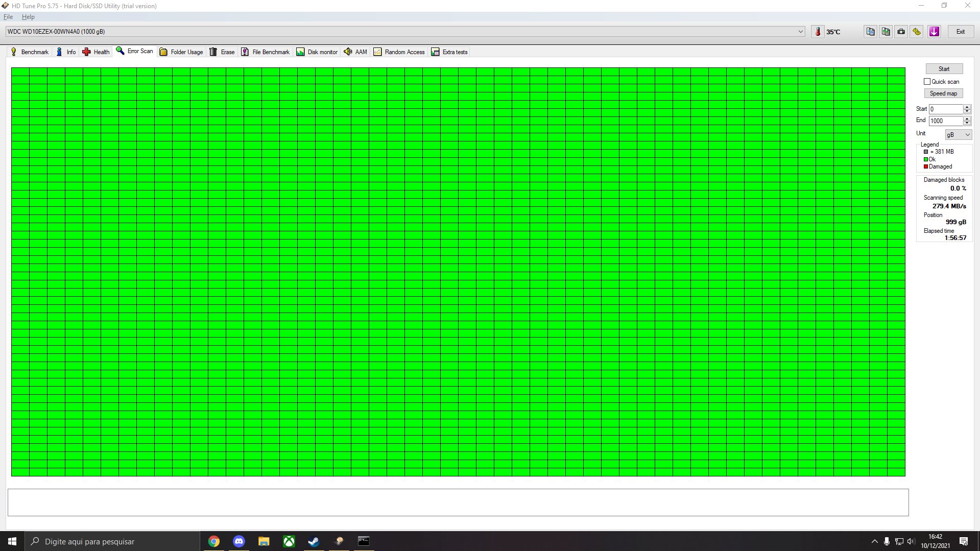Viewport: 980px width, 551px height.
Task: Show hidden system tray icons
Action: pos(874,541)
